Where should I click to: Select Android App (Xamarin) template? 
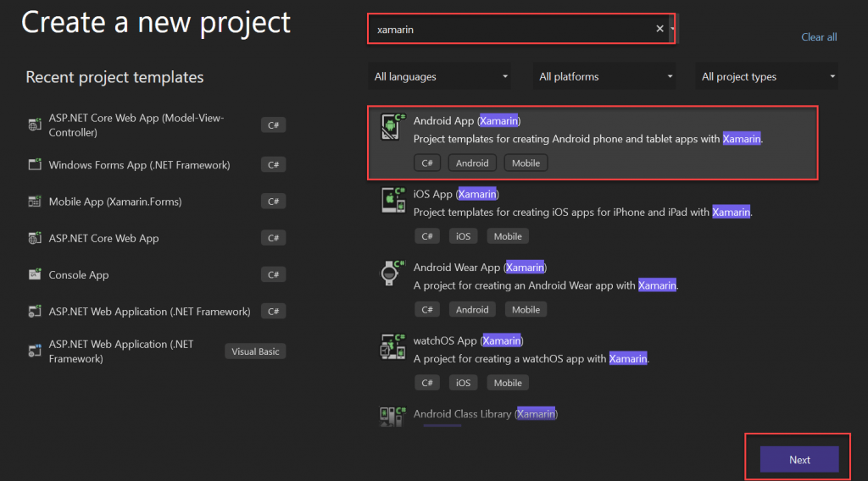point(593,142)
